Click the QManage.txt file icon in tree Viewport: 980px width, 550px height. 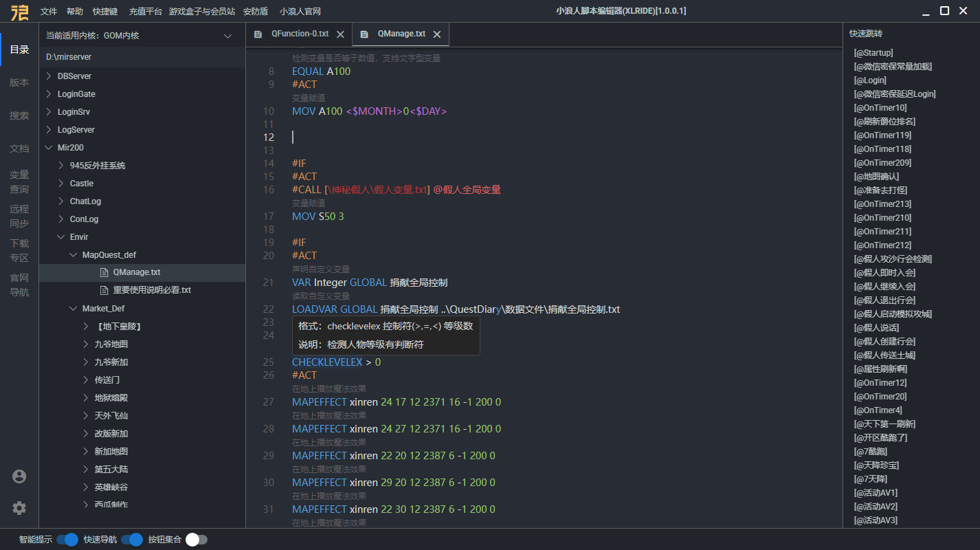(104, 272)
